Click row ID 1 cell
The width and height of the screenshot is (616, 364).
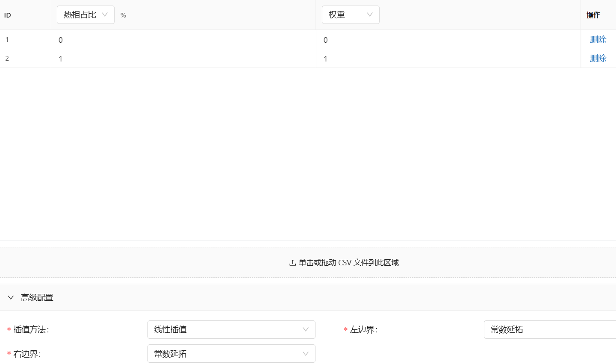coord(25,40)
